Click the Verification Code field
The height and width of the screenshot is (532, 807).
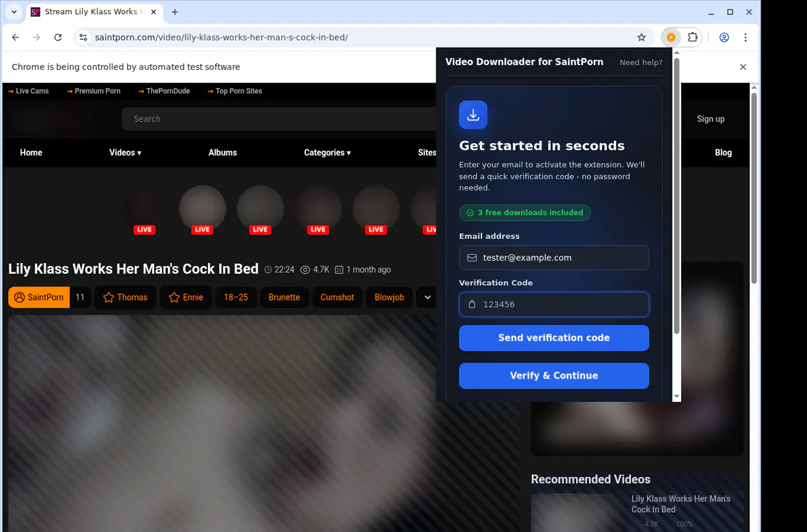[x=554, y=304]
